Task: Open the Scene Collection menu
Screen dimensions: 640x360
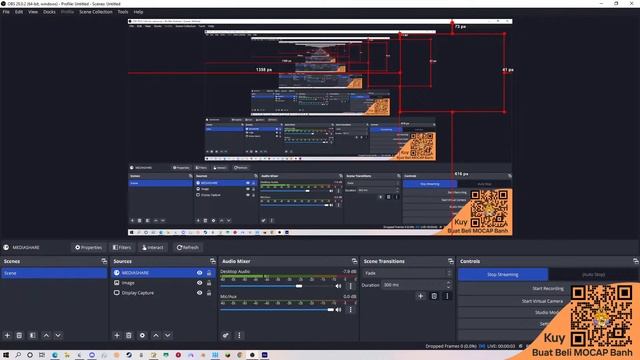Action: coord(96,12)
